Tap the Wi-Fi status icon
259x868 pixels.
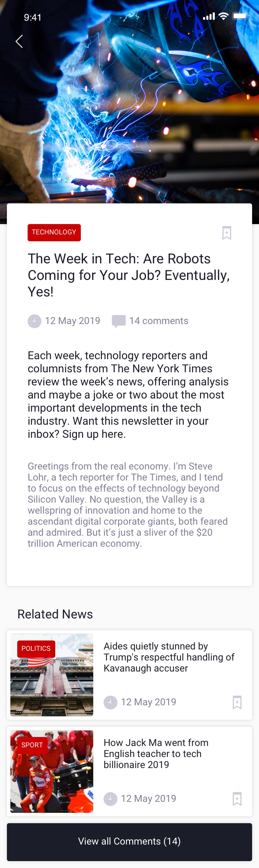pos(223,16)
